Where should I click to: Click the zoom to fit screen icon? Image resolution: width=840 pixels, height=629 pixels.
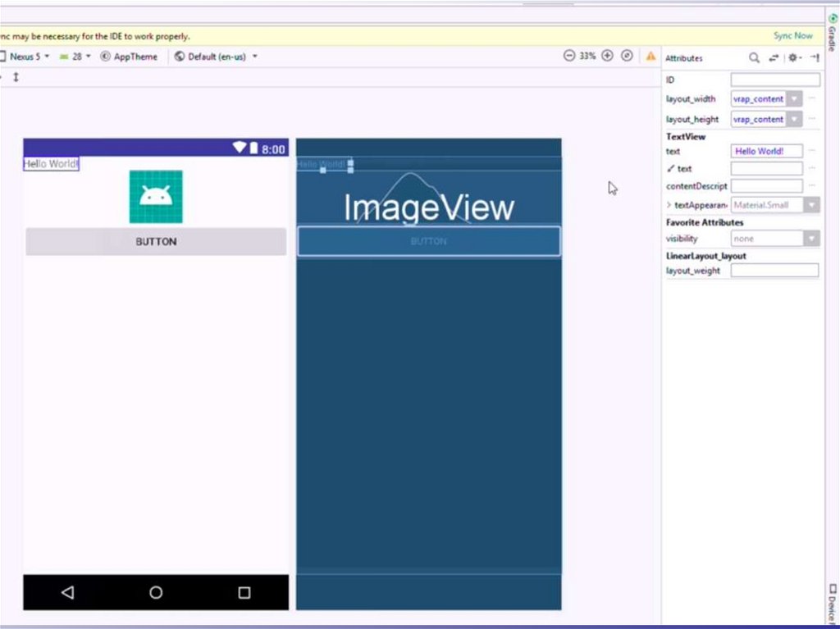(628, 56)
